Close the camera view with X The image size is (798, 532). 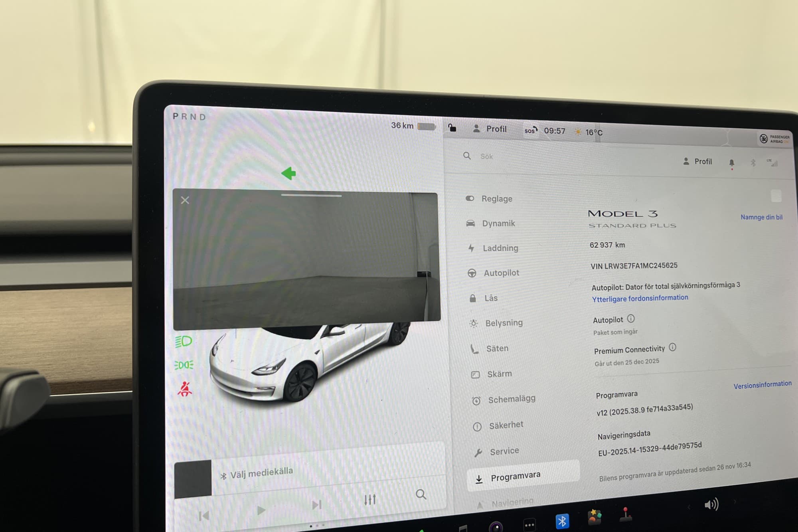click(x=185, y=200)
